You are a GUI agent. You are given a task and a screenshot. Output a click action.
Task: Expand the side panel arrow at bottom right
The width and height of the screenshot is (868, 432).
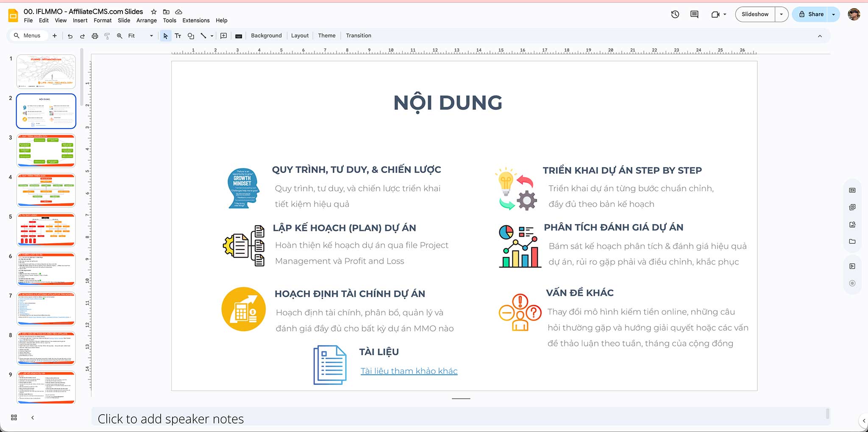pyautogui.click(x=864, y=421)
